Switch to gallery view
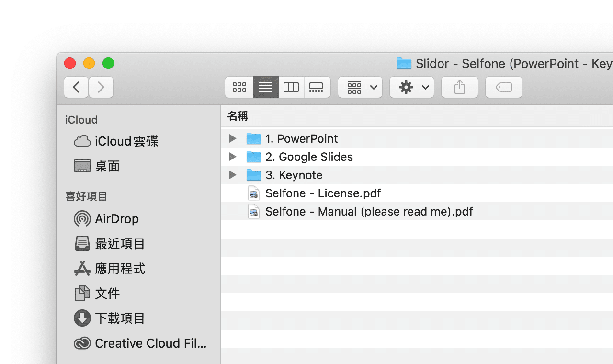The image size is (613, 364). pyautogui.click(x=317, y=87)
